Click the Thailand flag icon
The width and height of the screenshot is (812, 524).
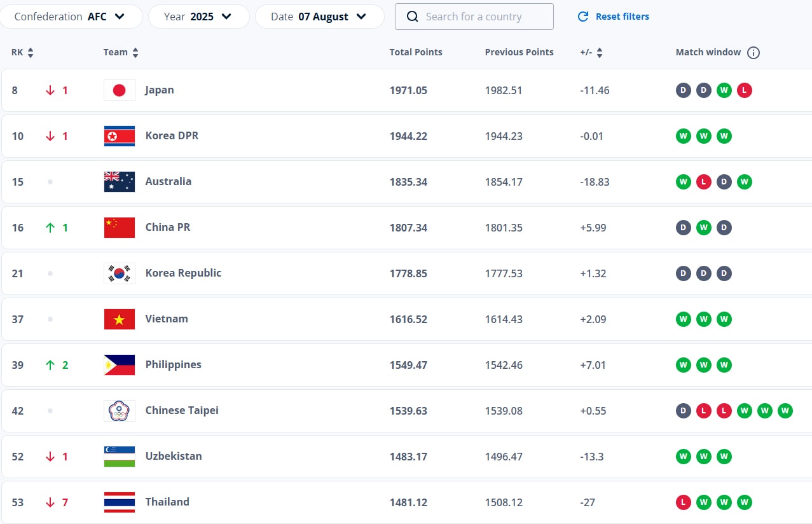point(120,502)
